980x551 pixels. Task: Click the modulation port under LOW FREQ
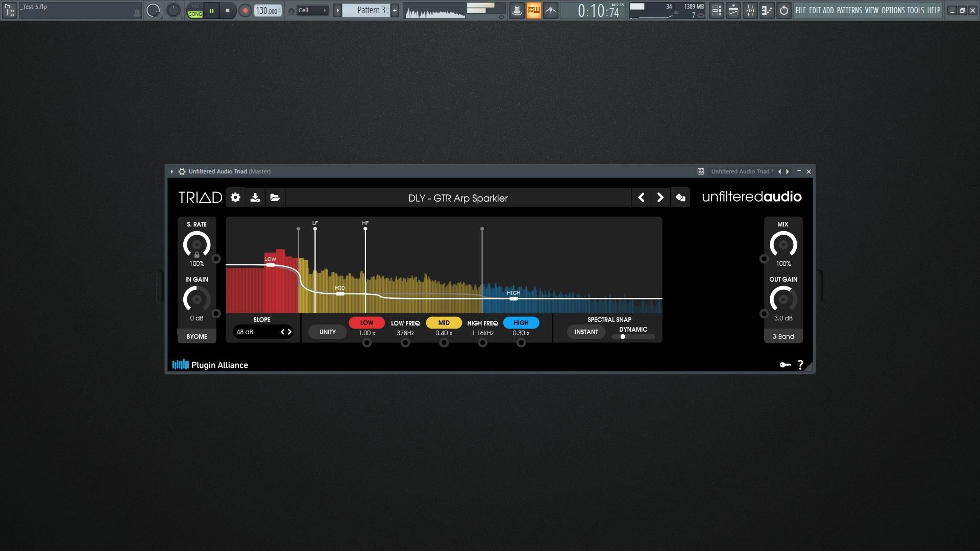point(405,343)
